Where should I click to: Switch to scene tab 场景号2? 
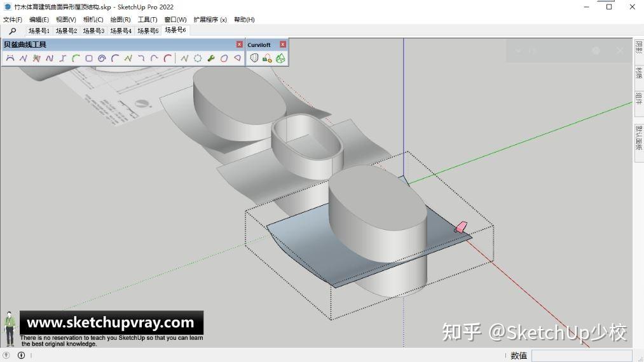pos(67,30)
